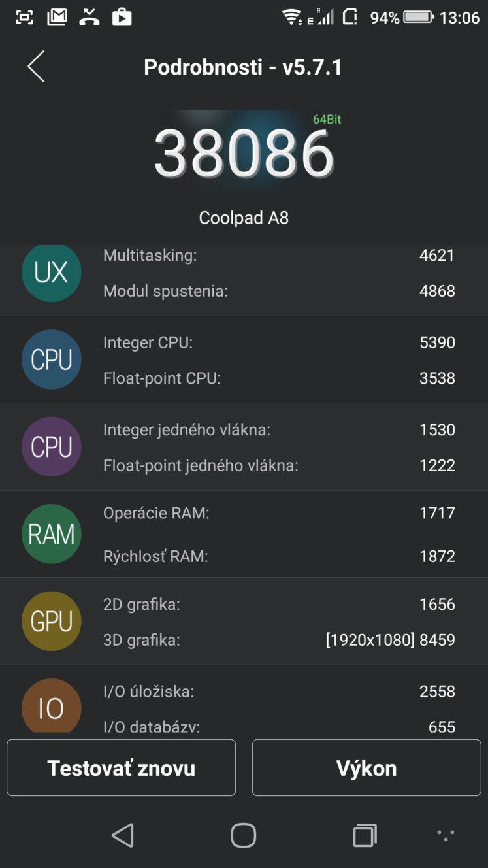Tap the yellow GPU icon
488x868 pixels.
tap(52, 621)
